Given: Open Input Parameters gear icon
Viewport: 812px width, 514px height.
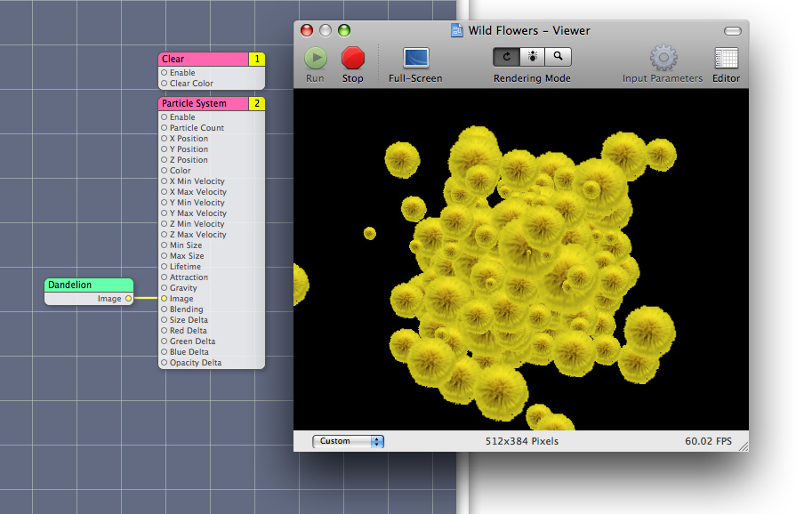Looking at the screenshot, I should 663,59.
